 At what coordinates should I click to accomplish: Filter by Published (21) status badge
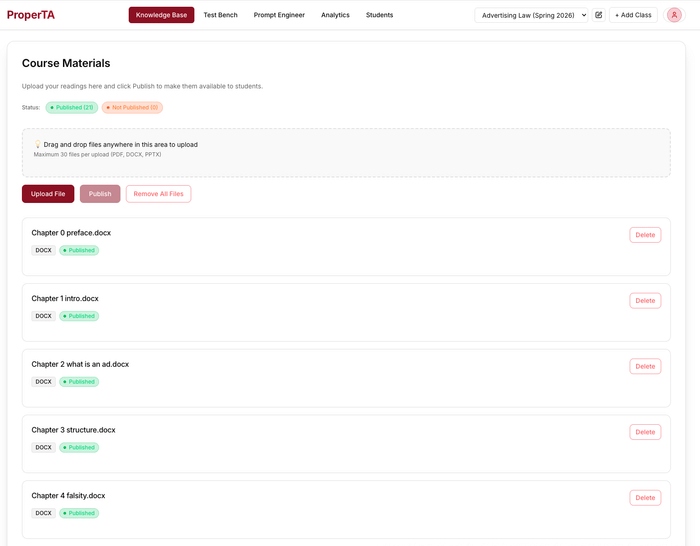[71, 107]
